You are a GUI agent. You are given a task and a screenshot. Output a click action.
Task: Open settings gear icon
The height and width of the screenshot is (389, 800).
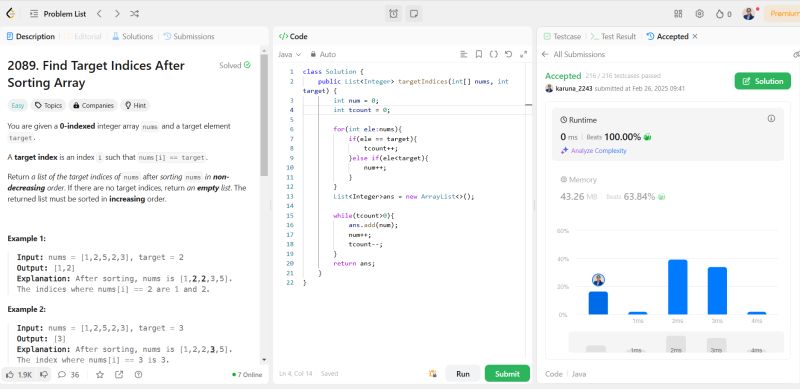pyautogui.click(x=699, y=14)
